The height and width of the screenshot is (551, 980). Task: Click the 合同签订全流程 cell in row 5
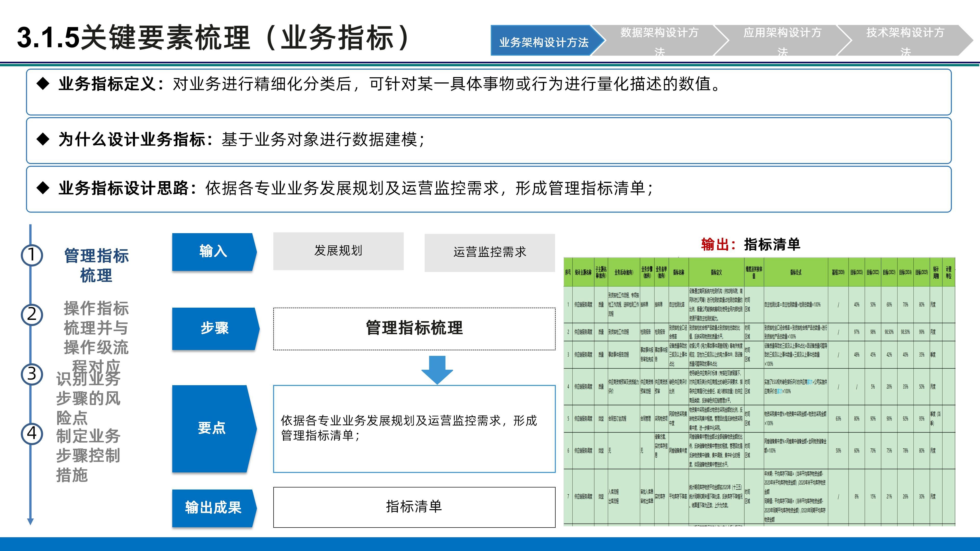[x=623, y=418]
